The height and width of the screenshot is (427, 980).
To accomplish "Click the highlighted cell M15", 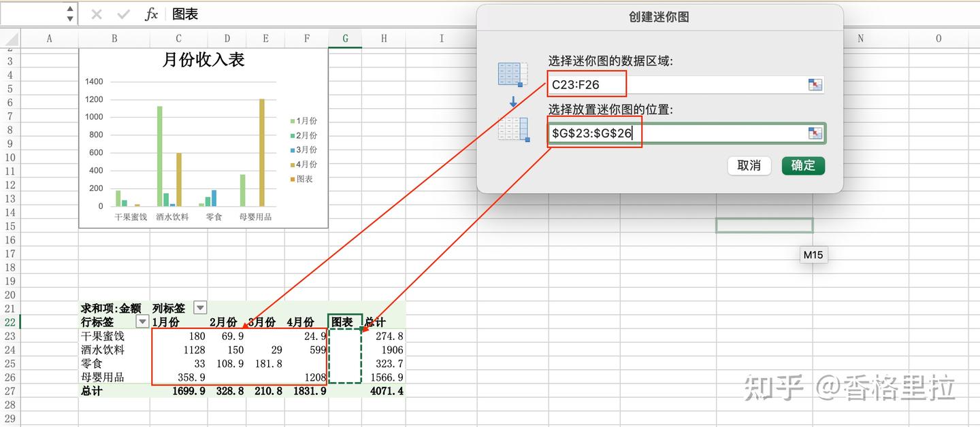I will [x=764, y=226].
